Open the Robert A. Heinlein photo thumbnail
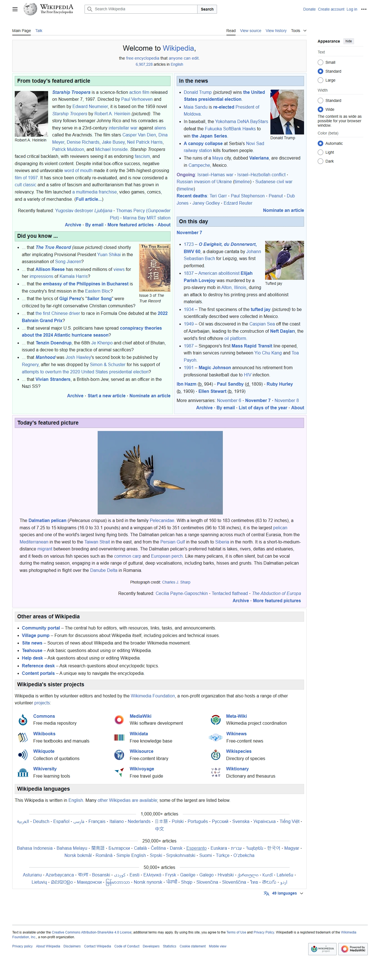The height and width of the screenshot is (980, 380). (x=31, y=114)
